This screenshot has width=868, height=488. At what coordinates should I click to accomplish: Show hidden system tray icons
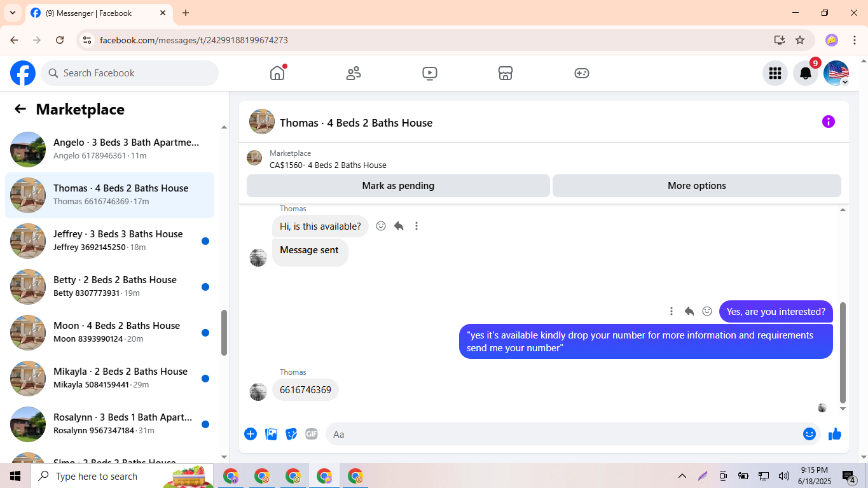point(682,476)
